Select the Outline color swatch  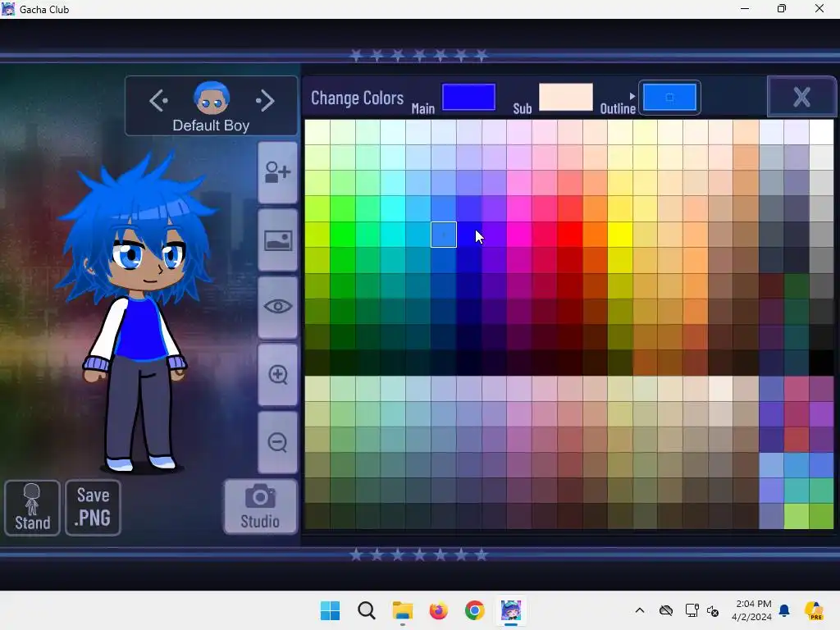(669, 98)
